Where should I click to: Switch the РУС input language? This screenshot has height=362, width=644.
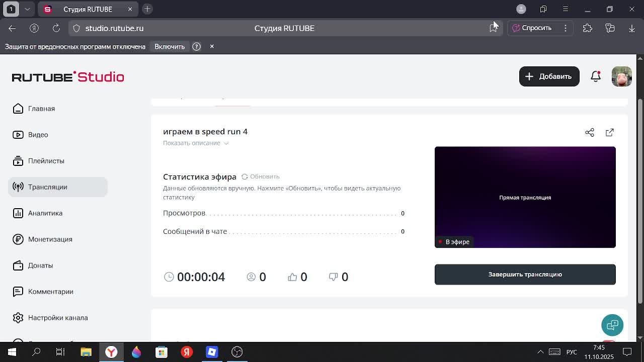coord(572,352)
